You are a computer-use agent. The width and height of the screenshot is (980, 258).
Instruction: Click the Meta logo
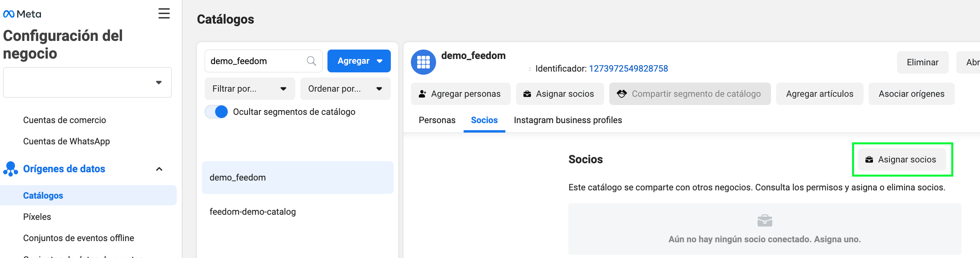22,14
